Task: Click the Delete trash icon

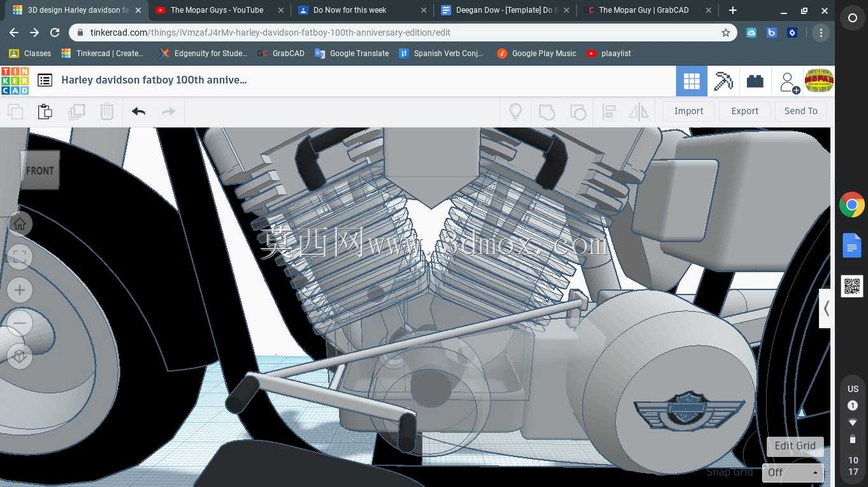Action: pos(107,112)
